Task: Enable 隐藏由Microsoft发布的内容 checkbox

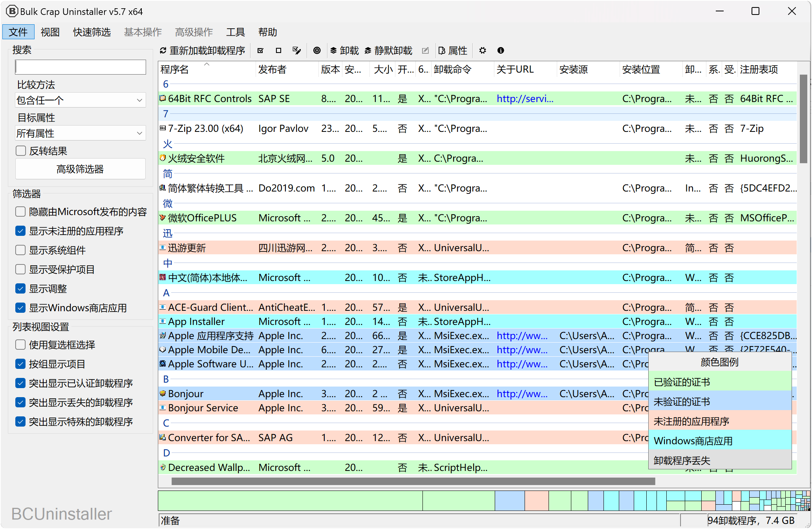Action: [20, 212]
